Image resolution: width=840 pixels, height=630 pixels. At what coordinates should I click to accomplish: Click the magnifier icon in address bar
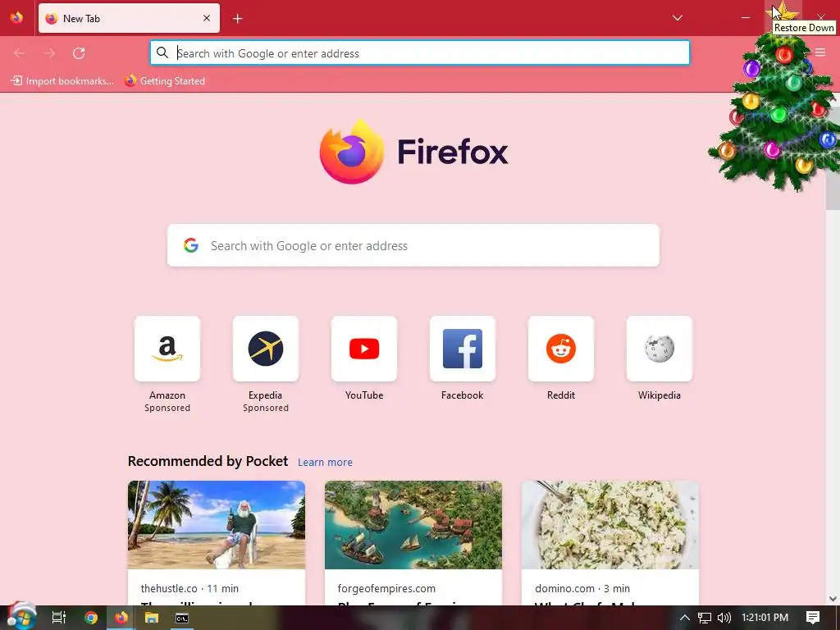pos(162,52)
